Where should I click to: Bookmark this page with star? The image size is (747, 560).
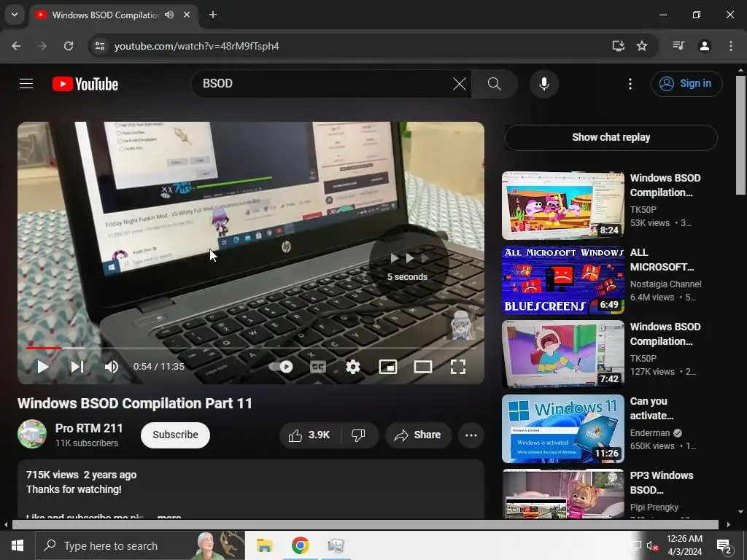pos(642,46)
